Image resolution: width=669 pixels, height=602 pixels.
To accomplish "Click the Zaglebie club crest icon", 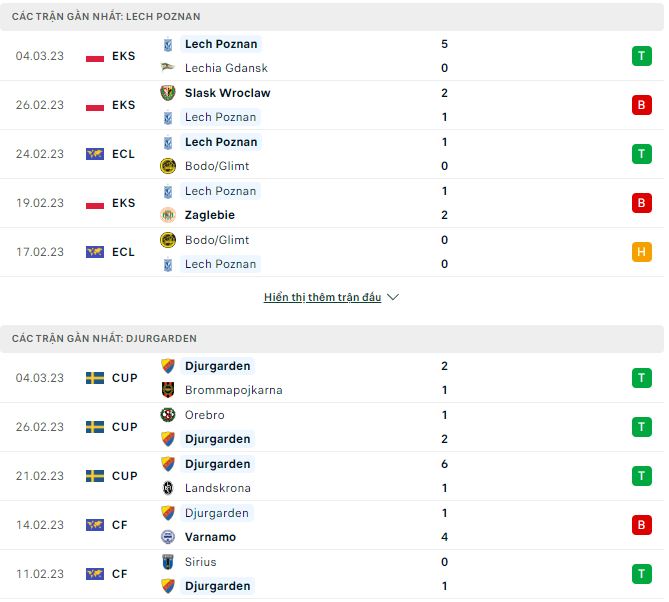I will click(168, 215).
